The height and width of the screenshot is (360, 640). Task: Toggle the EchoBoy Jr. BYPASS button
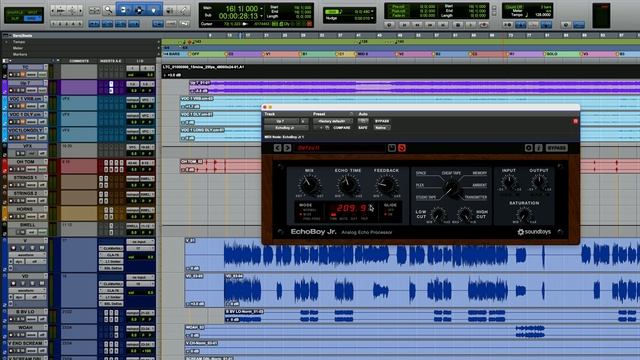(556, 148)
